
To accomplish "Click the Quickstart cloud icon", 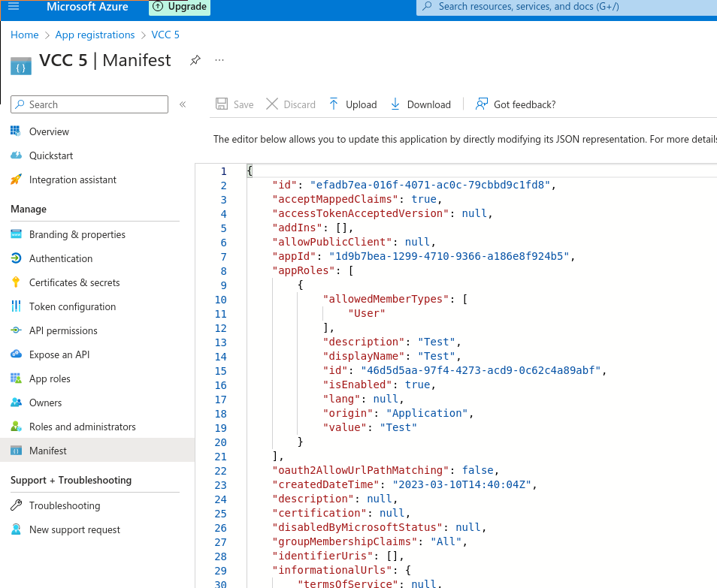I will [x=16, y=155].
